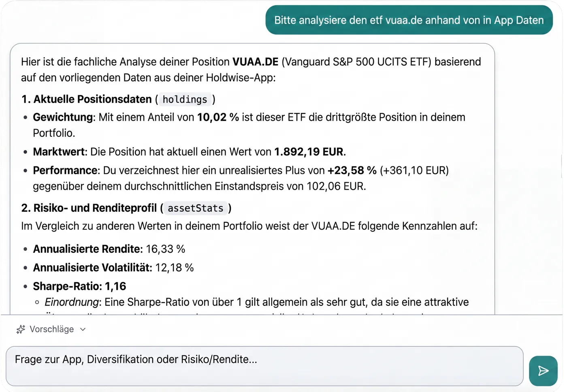Viewport: 567px width, 392px height.
Task: Click heading '2. Risiko- und Renditeprofil'
Action: click(89, 208)
